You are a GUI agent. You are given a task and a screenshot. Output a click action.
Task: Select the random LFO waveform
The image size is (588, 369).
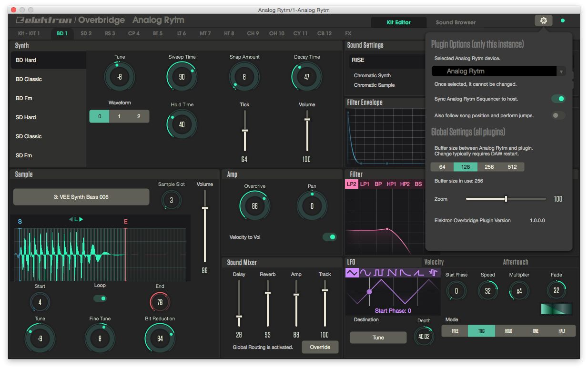coord(433,273)
